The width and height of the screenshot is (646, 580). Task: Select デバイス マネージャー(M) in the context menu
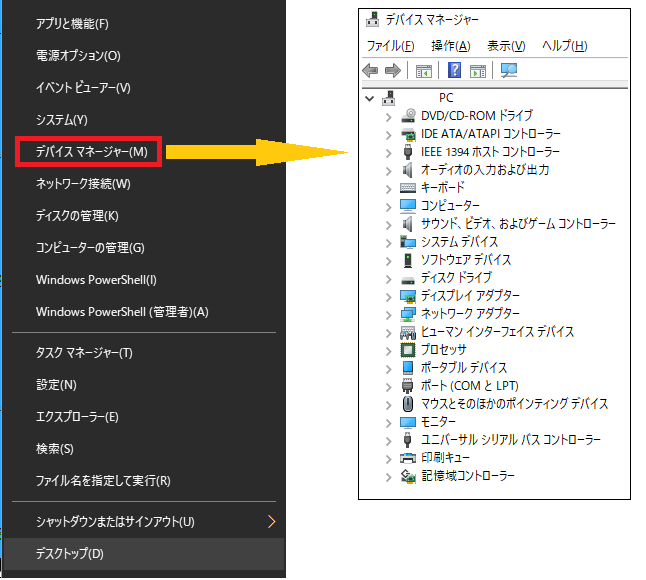(x=91, y=152)
